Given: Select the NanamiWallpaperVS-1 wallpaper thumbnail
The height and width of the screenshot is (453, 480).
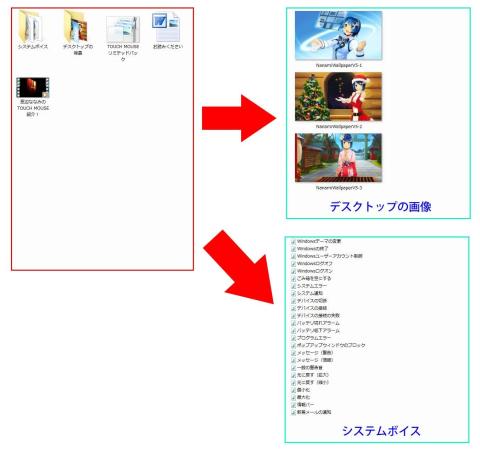Looking at the screenshot, I should pyautogui.click(x=338, y=36).
